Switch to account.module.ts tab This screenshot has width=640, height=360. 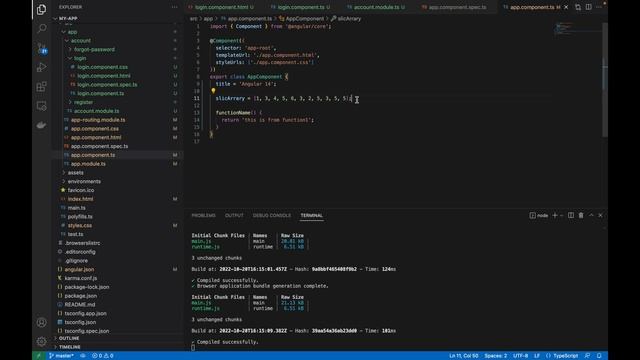(376, 7)
